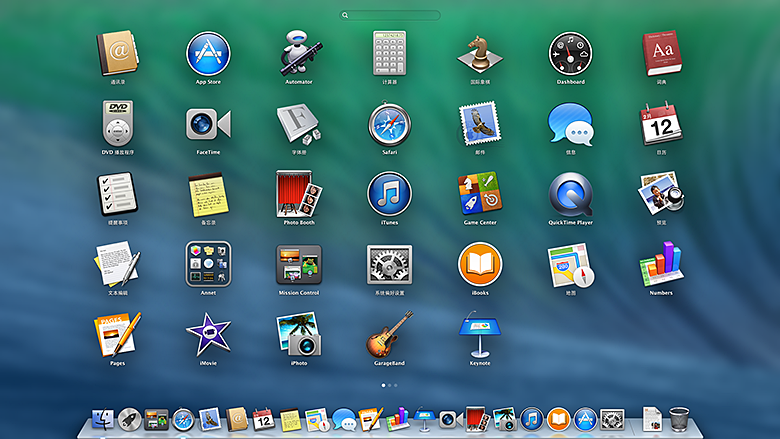This screenshot has width=780, height=439.
Task: Open Contacts book in the Dock
Action: tap(237, 420)
